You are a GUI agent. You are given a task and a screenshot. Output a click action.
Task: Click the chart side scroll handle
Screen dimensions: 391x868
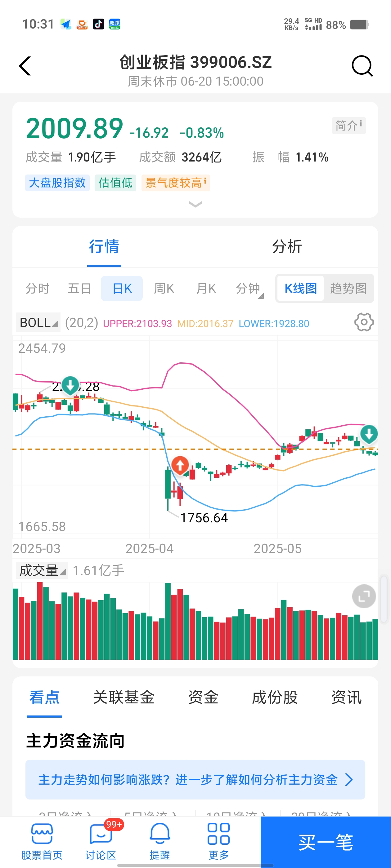[x=384, y=598]
